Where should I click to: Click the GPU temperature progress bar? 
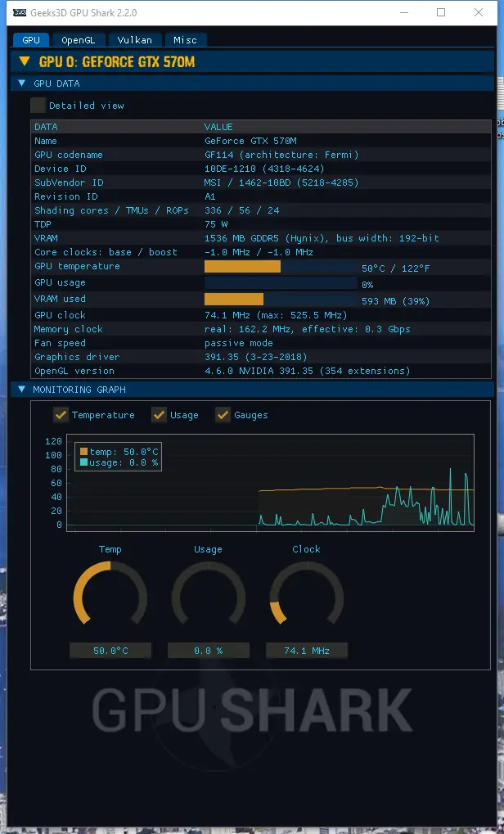[281, 267]
